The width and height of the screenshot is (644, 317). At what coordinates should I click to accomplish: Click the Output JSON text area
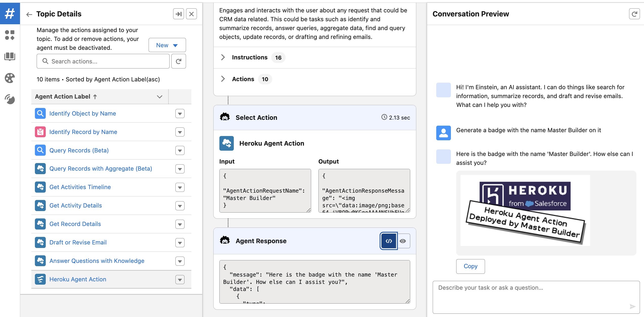pos(364,191)
